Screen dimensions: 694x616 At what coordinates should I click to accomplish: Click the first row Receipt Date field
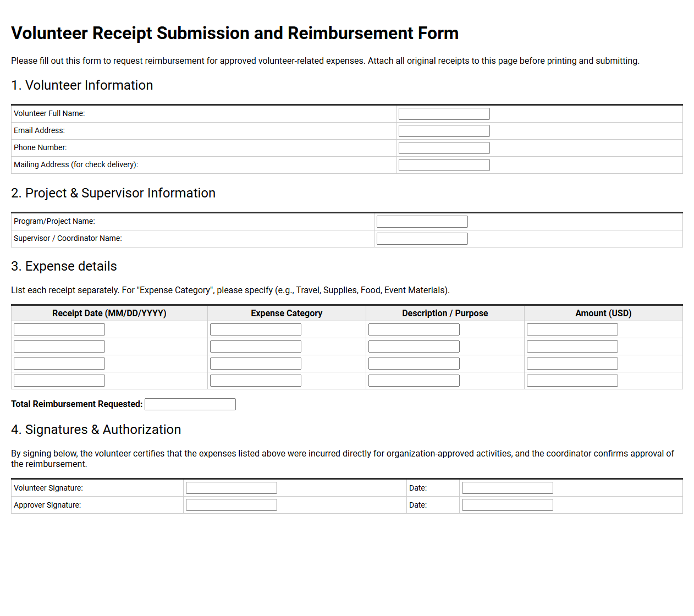pyautogui.click(x=59, y=329)
